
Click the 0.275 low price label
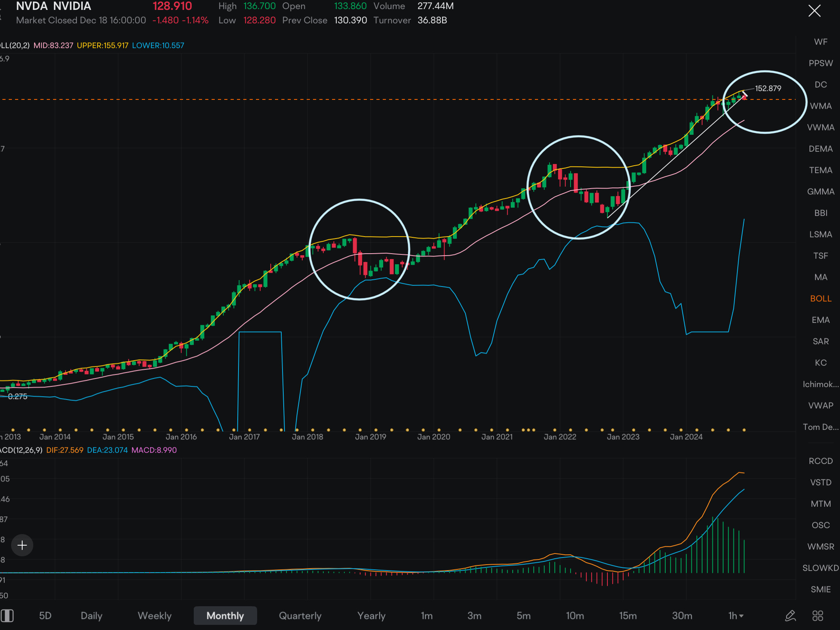coord(17,396)
